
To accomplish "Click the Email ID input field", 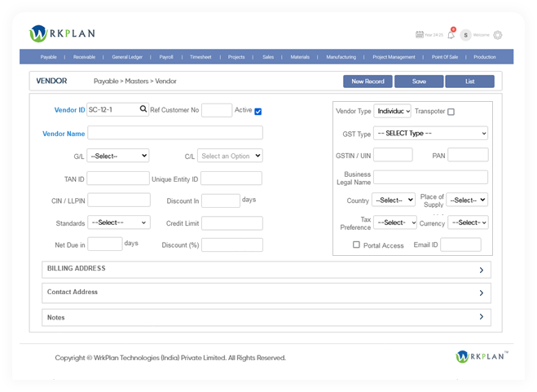I will (x=460, y=244).
